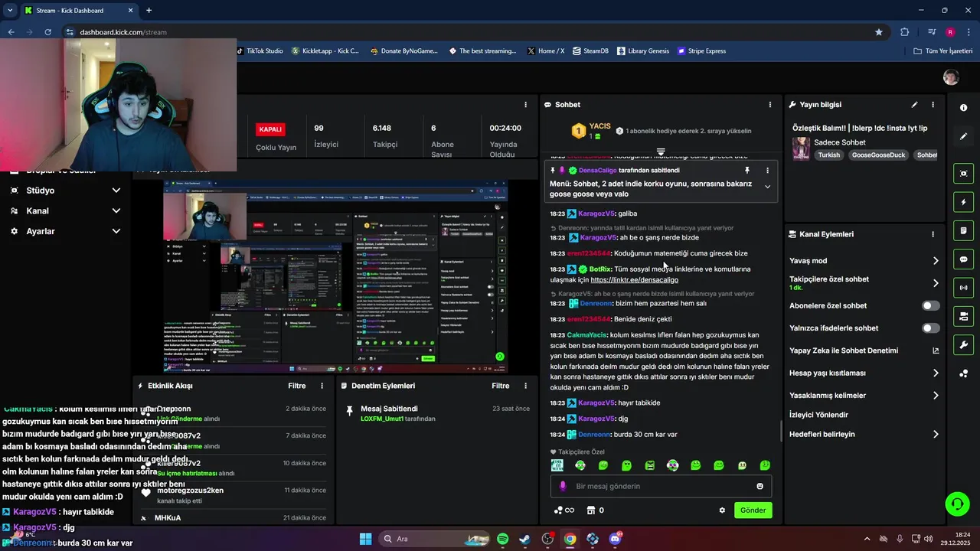Open TikTok Studio bookmark
The image size is (980, 551).
click(259, 51)
